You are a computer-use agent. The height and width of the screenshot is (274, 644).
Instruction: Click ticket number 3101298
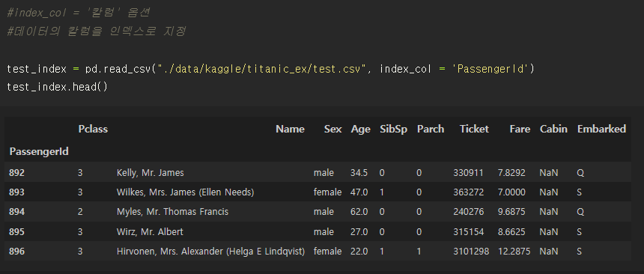(x=471, y=252)
